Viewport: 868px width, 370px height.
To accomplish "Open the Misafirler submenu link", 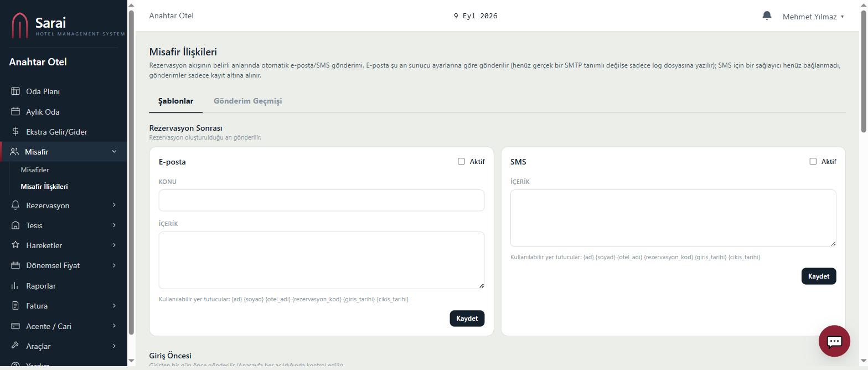I will [x=35, y=170].
